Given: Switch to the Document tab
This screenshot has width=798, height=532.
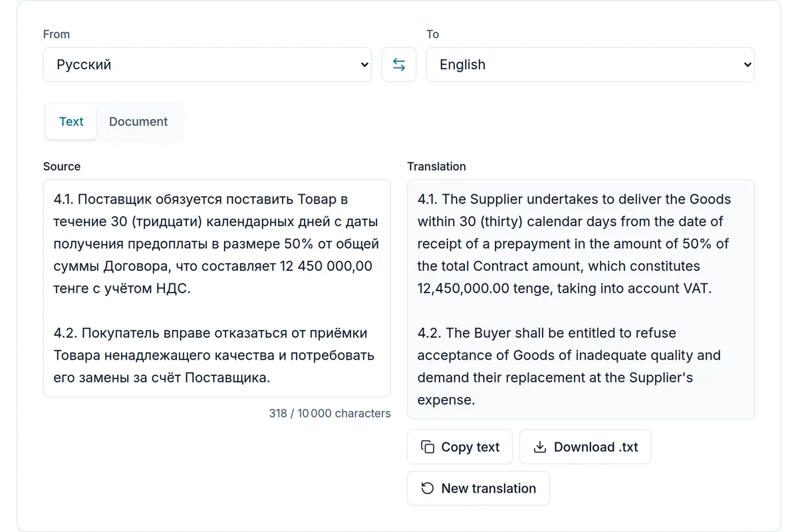Looking at the screenshot, I should [138, 122].
